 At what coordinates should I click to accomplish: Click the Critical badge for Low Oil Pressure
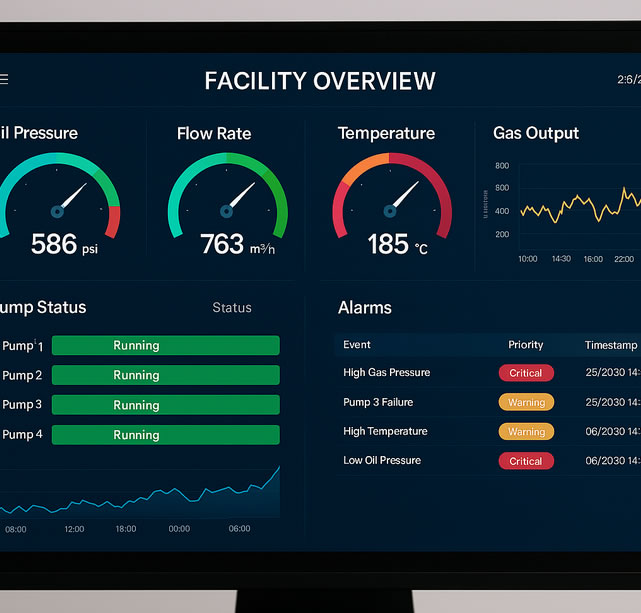526,461
